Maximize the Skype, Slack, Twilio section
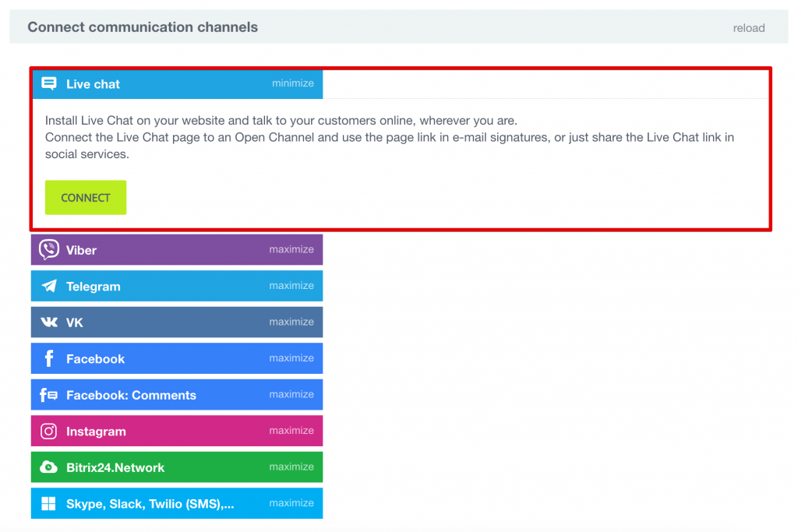The height and width of the screenshot is (532, 798). click(291, 502)
